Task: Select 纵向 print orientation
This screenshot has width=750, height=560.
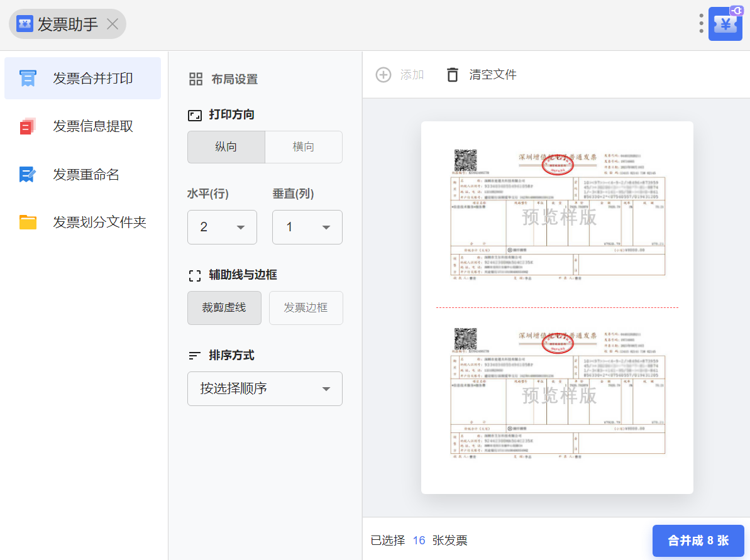Action: click(226, 147)
